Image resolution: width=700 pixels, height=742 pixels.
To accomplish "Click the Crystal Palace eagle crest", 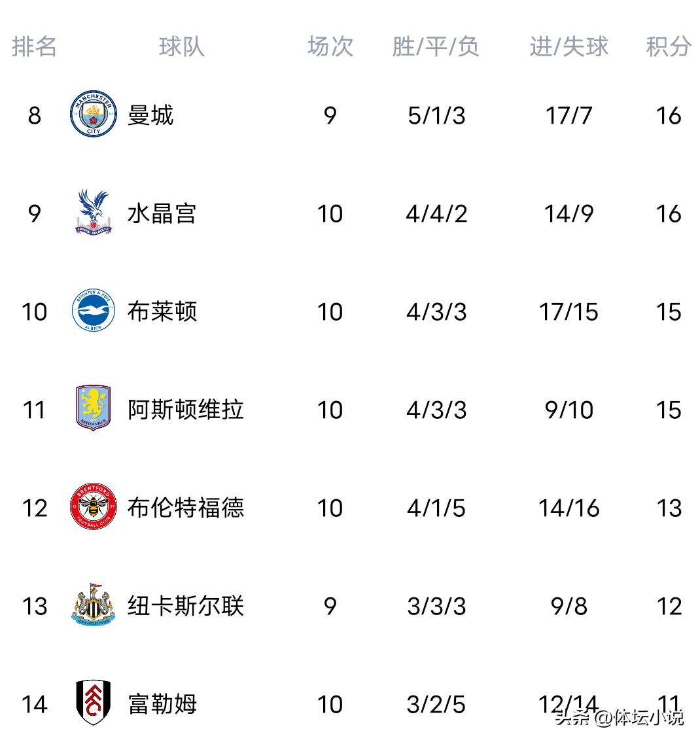I will point(94,213).
